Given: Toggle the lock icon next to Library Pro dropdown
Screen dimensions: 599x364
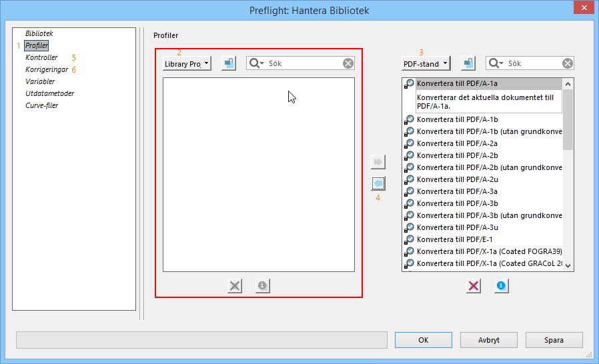Looking at the screenshot, I should [x=229, y=63].
